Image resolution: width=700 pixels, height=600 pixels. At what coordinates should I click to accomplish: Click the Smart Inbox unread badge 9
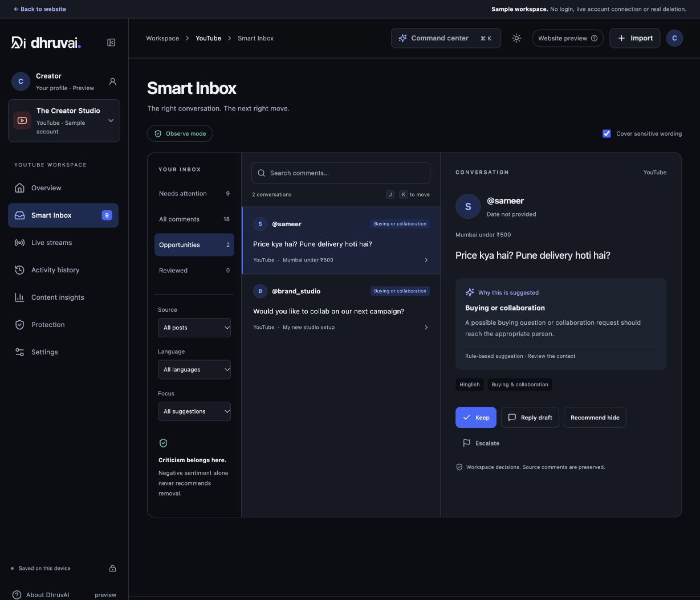click(107, 215)
